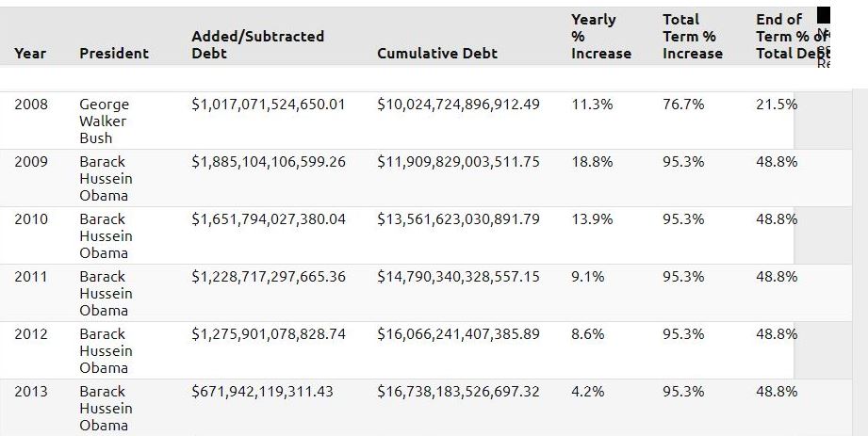868x436 pixels.
Task: Click the 2010 cumulative debt value
Action: tap(458, 219)
